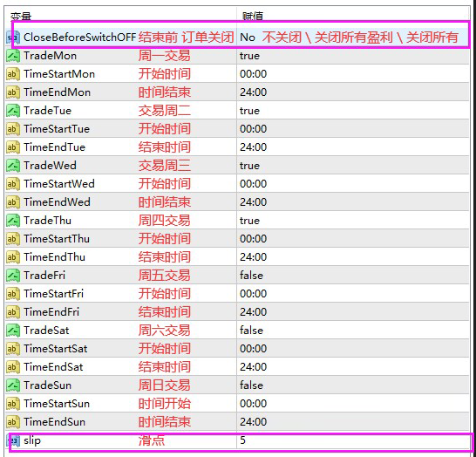476x457 pixels.
Task: Select the TradeThu variable name
Action: [x=47, y=221]
